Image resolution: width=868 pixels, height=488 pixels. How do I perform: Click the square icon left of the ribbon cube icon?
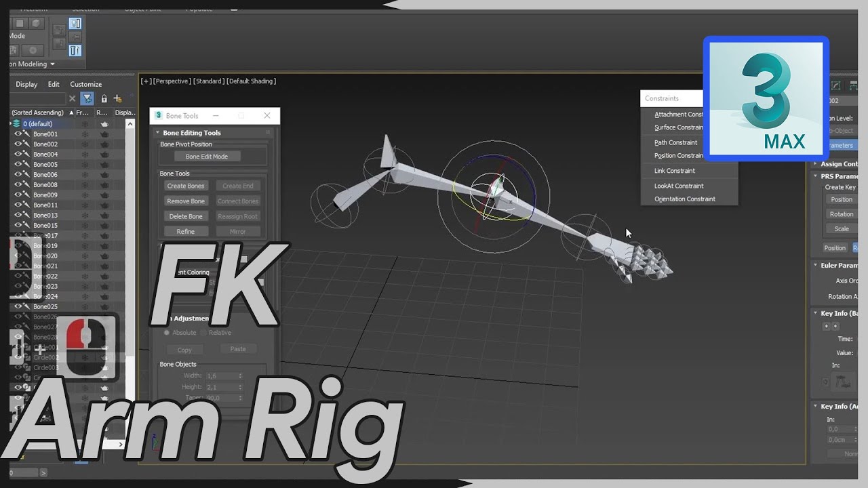click(x=18, y=24)
